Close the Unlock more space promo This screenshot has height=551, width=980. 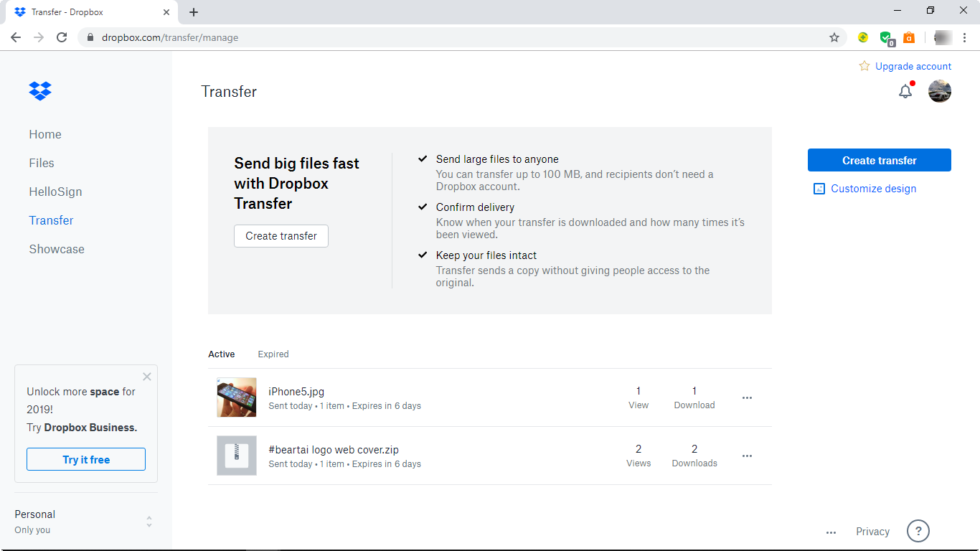click(147, 377)
